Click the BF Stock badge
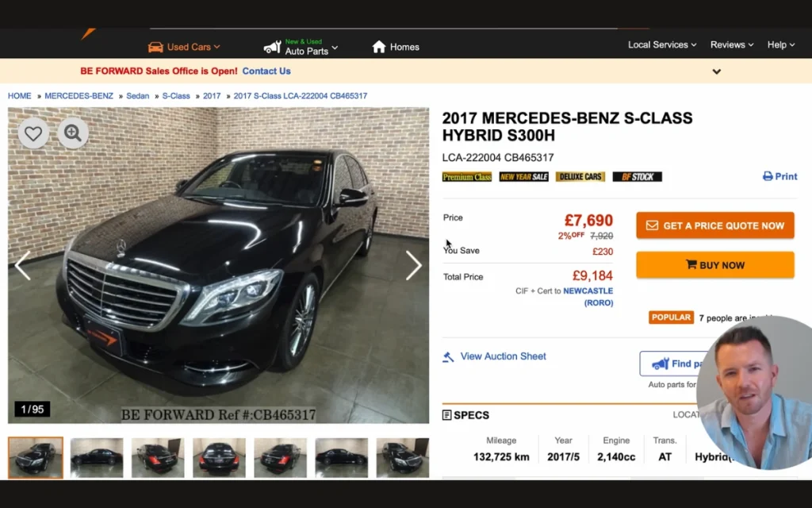 tap(637, 177)
